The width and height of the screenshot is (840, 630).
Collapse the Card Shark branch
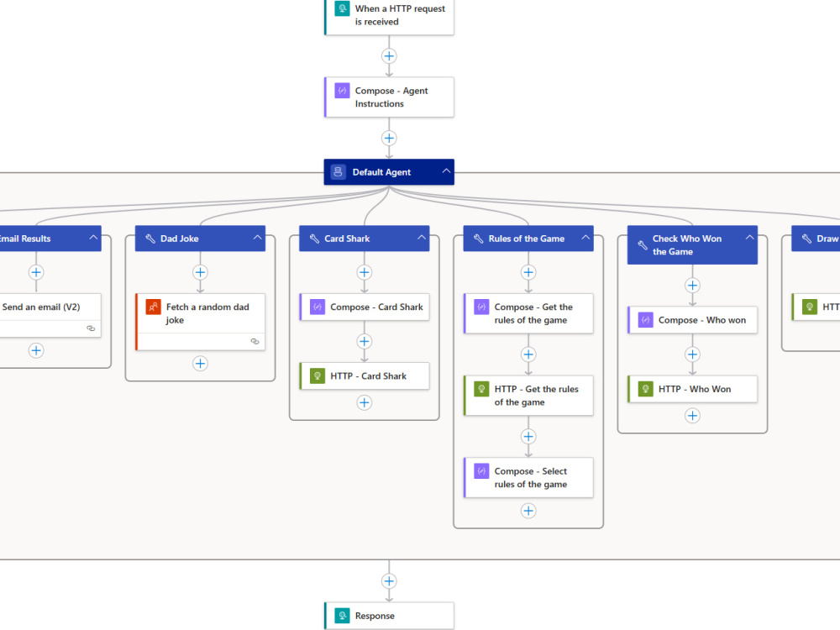[422, 238]
